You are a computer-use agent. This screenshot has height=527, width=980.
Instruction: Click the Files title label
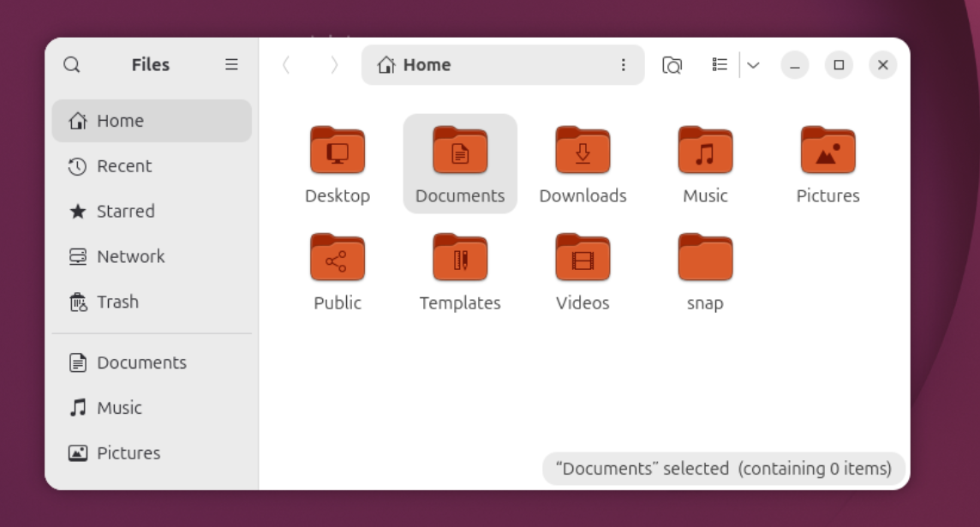(151, 65)
